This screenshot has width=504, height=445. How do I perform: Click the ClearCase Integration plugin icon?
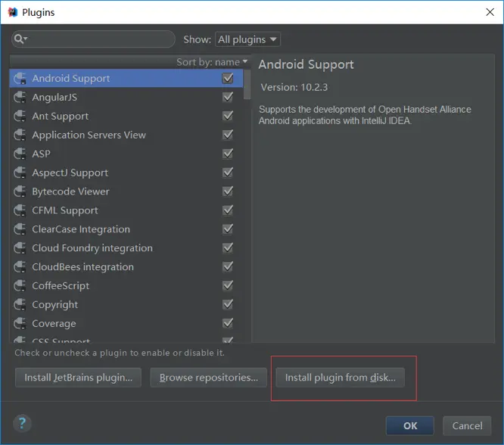[x=20, y=229]
